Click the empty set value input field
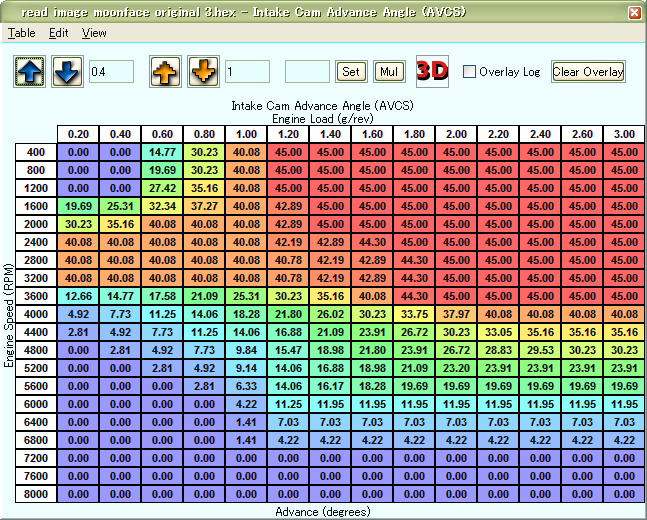Screen dimensions: 647x520 [307, 72]
